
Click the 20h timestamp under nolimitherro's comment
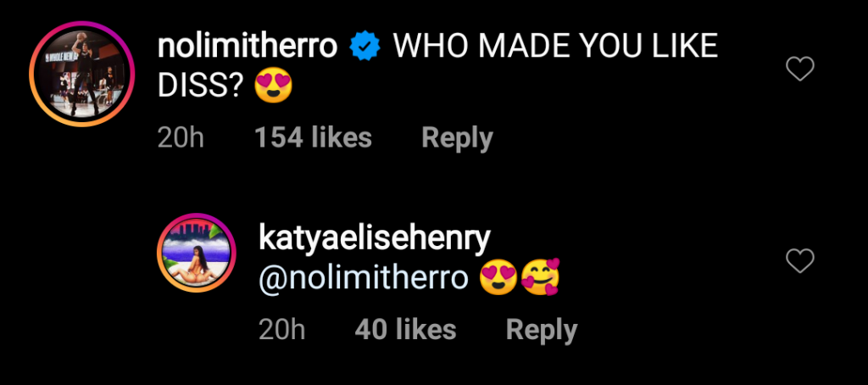click(181, 137)
